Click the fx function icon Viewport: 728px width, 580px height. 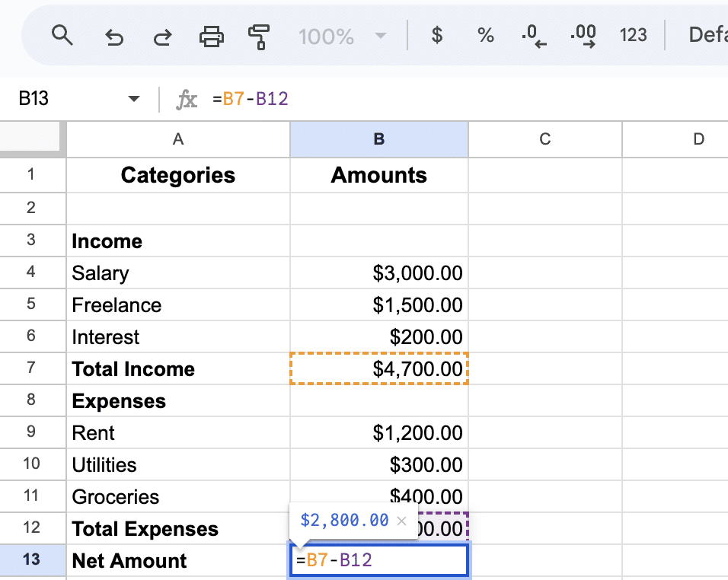click(x=187, y=99)
